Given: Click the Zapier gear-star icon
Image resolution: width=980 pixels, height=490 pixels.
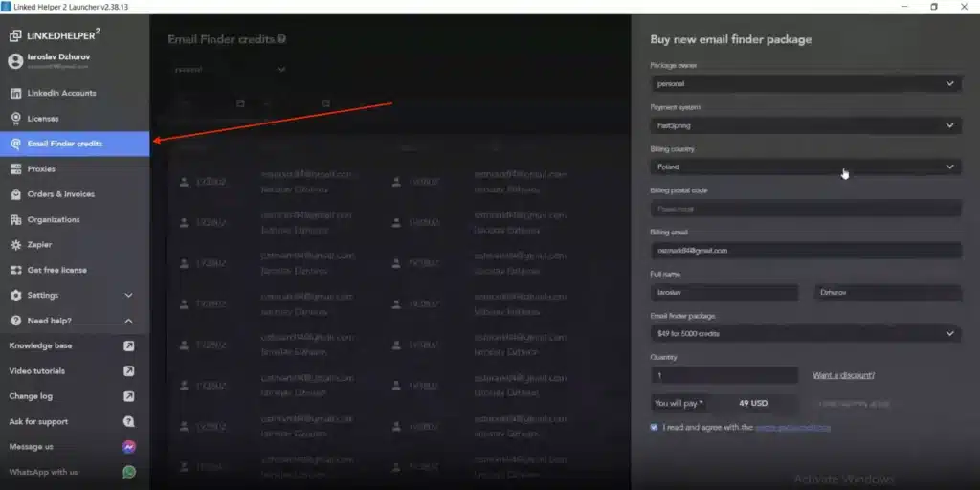Looking at the screenshot, I should (x=15, y=245).
